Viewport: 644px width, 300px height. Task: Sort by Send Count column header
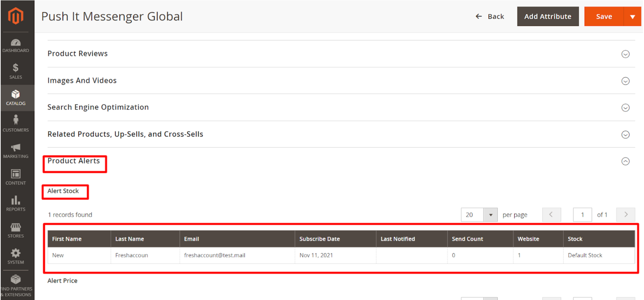coord(480,239)
